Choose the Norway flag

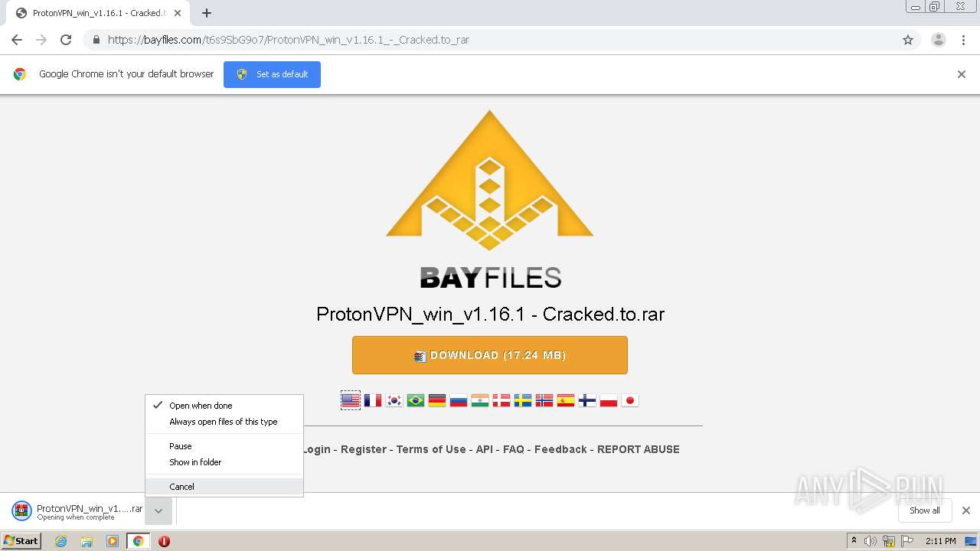point(544,400)
